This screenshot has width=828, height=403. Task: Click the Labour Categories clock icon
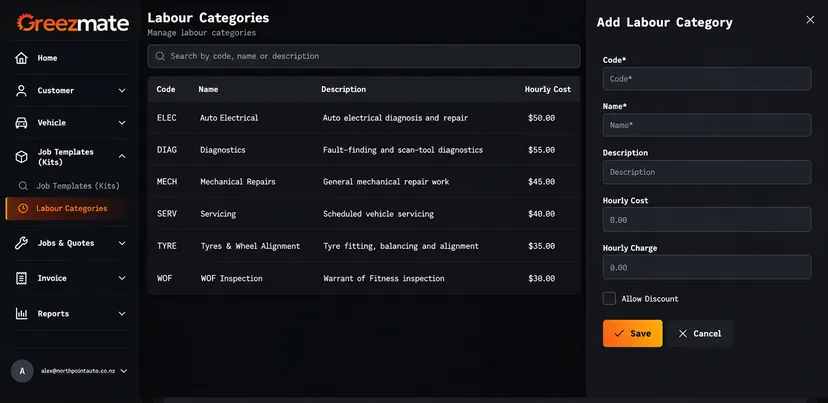click(23, 208)
